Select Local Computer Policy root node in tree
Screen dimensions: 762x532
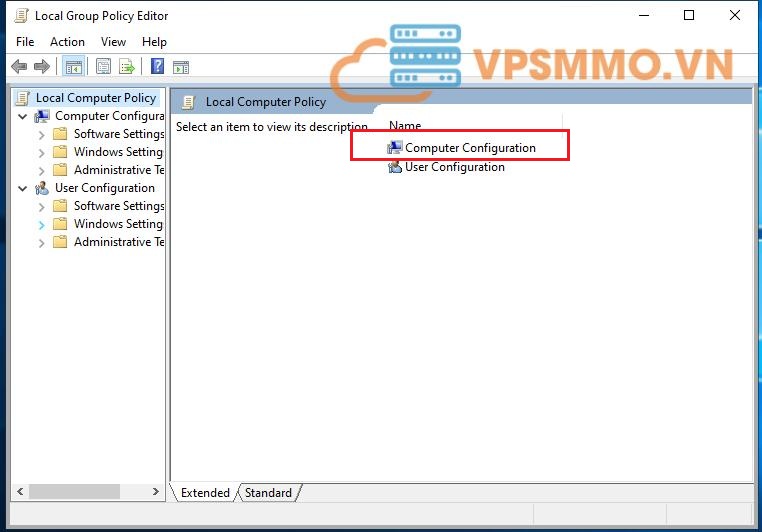click(x=95, y=98)
